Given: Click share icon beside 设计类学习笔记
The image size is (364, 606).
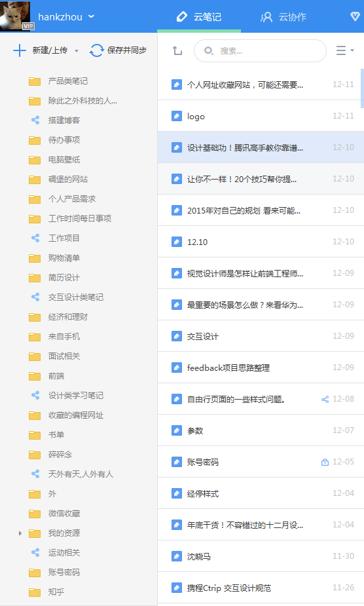Looking at the screenshot, I should click(35, 395).
